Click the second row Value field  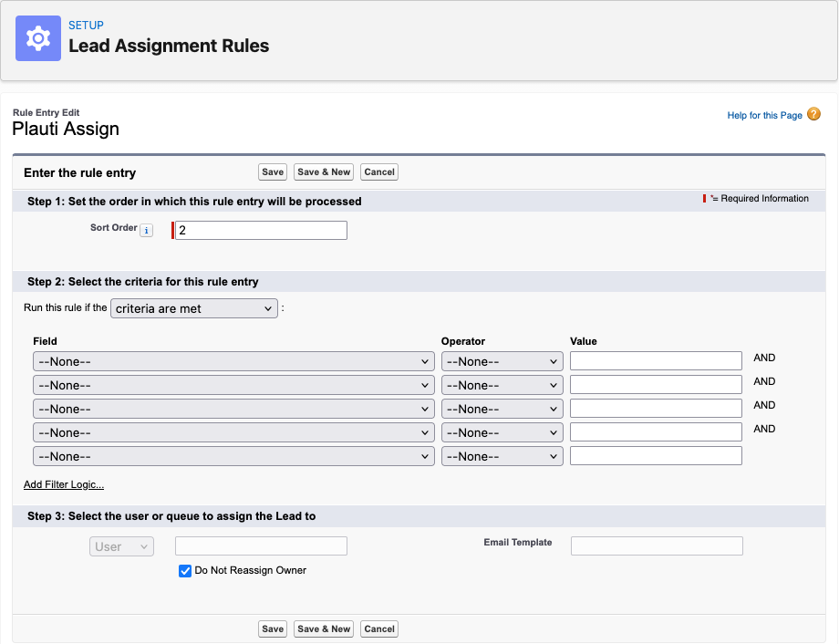(x=656, y=384)
